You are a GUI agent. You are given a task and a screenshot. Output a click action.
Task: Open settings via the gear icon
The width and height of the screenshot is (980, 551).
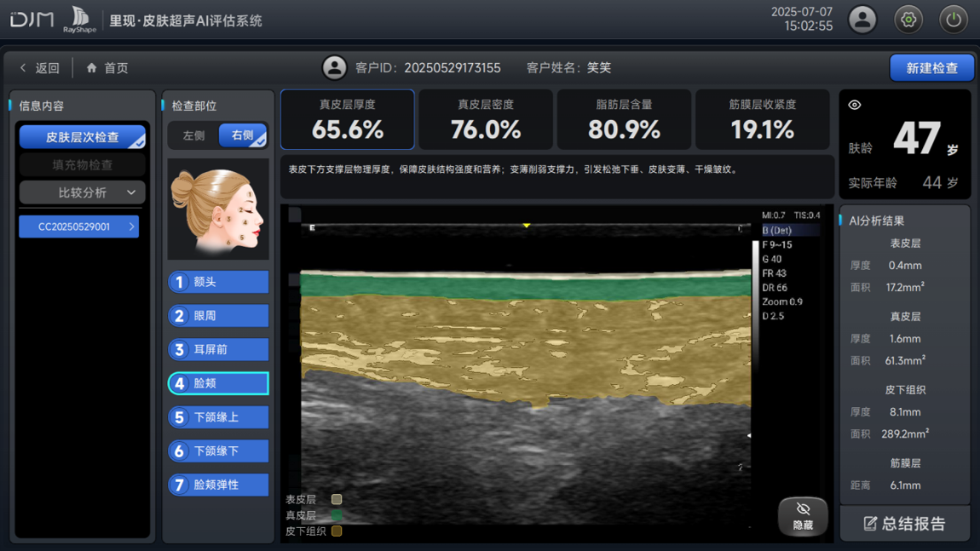[908, 20]
